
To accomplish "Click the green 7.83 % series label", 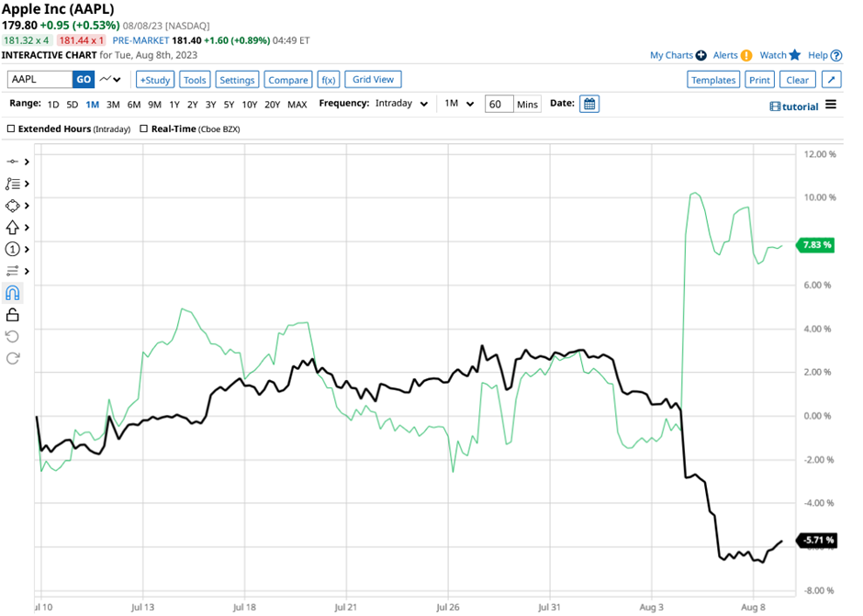I will tap(815, 245).
